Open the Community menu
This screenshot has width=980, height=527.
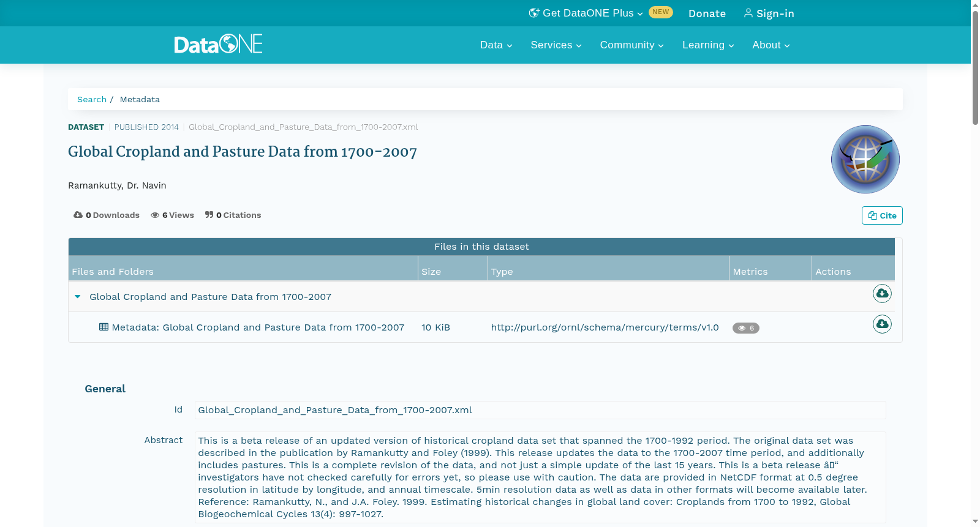[x=631, y=45]
